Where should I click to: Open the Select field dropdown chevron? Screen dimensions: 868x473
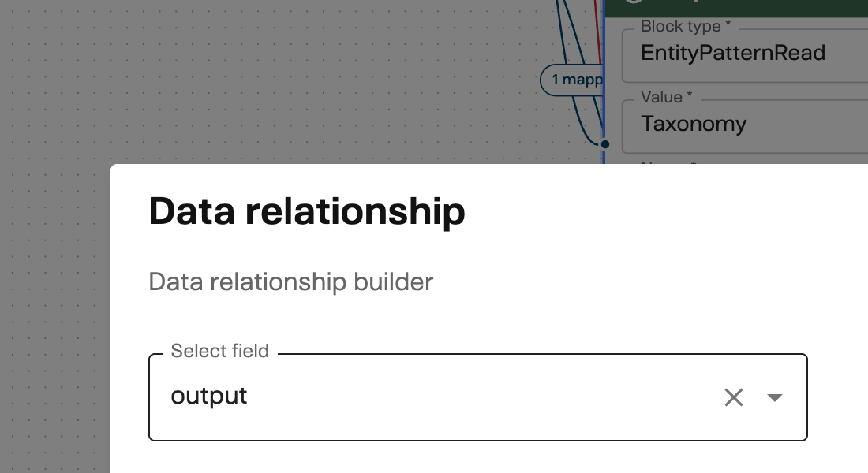pos(774,397)
